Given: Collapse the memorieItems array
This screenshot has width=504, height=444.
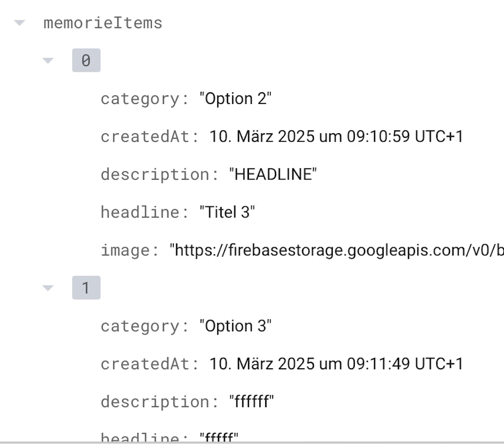Looking at the screenshot, I should (20, 23).
